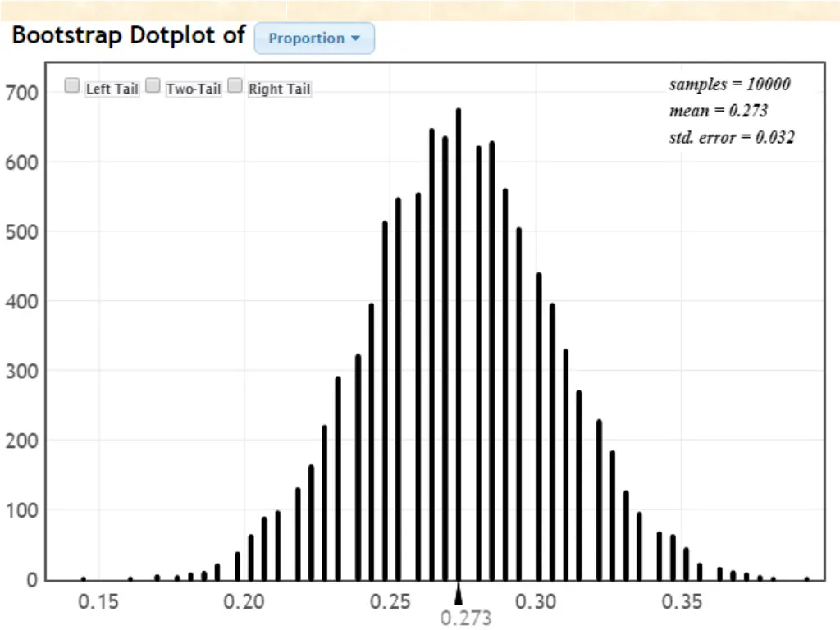
Task: Enable the Two-Tail checkbox
Action: point(153,85)
